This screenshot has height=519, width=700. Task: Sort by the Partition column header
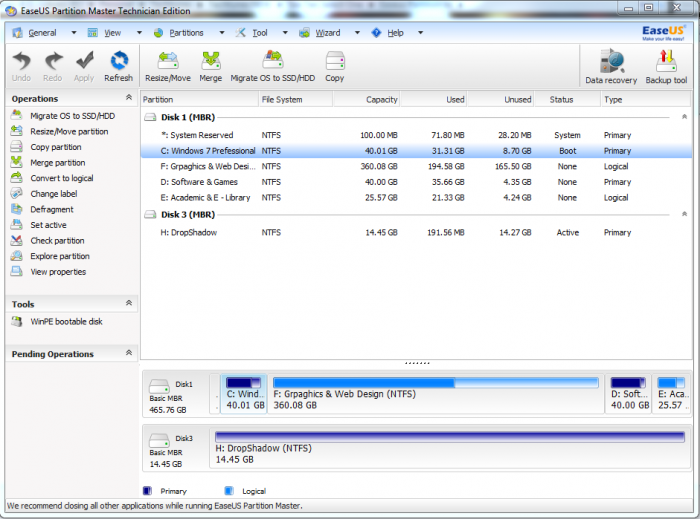(x=200, y=100)
